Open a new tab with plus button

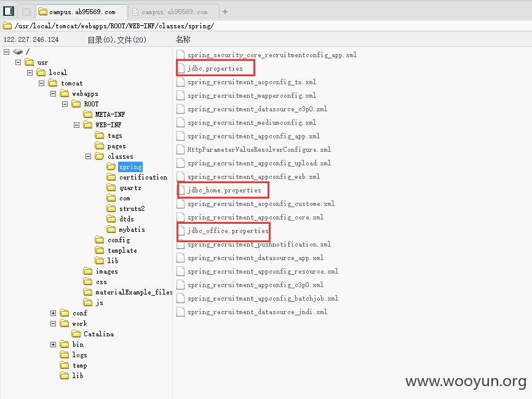[225, 12]
